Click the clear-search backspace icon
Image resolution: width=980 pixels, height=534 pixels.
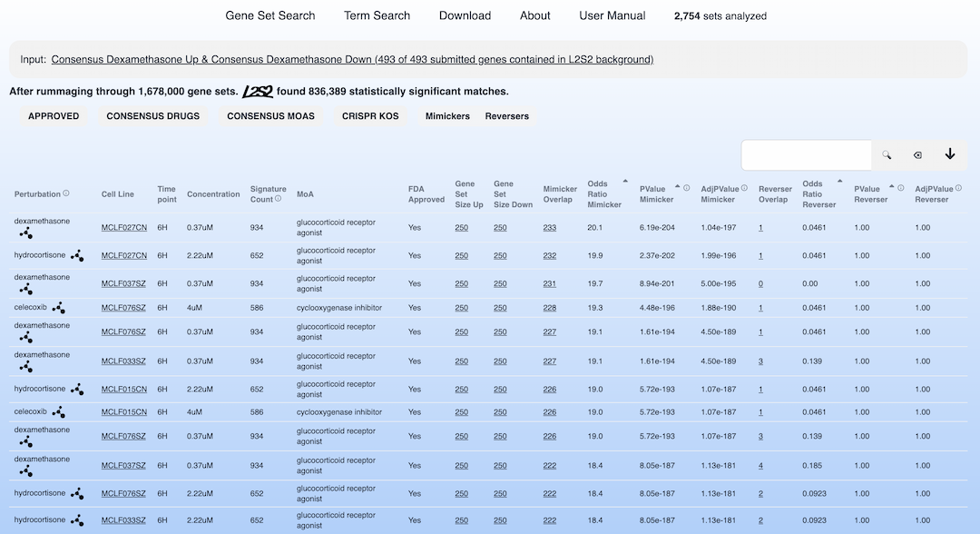pos(917,155)
